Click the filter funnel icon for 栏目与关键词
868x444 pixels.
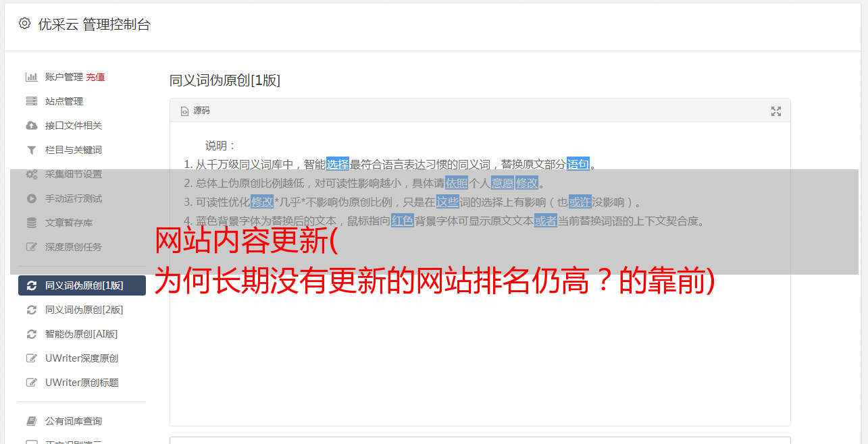(x=31, y=150)
